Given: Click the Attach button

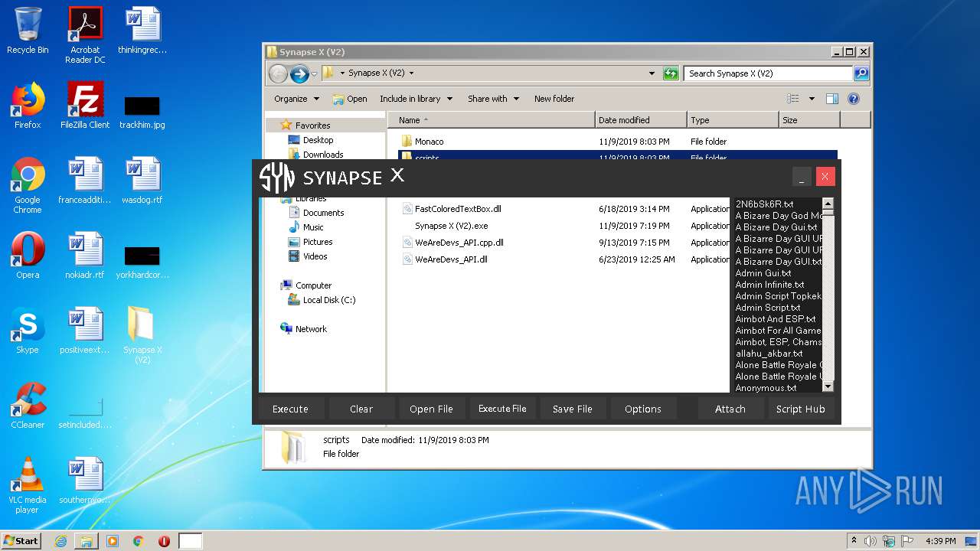Looking at the screenshot, I should [x=730, y=409].
